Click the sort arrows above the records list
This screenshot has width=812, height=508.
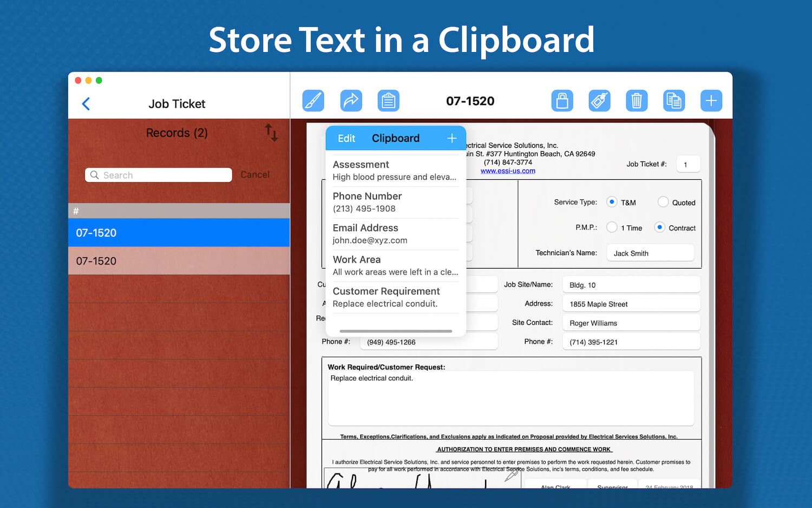(x=270, y=133)
